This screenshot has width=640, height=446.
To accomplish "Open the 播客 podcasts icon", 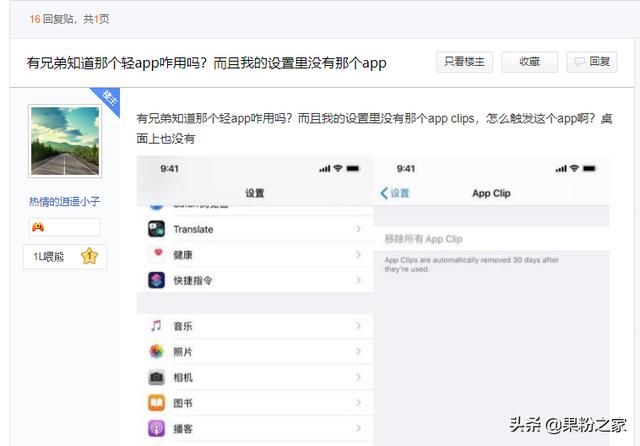I will click(156, 428).
